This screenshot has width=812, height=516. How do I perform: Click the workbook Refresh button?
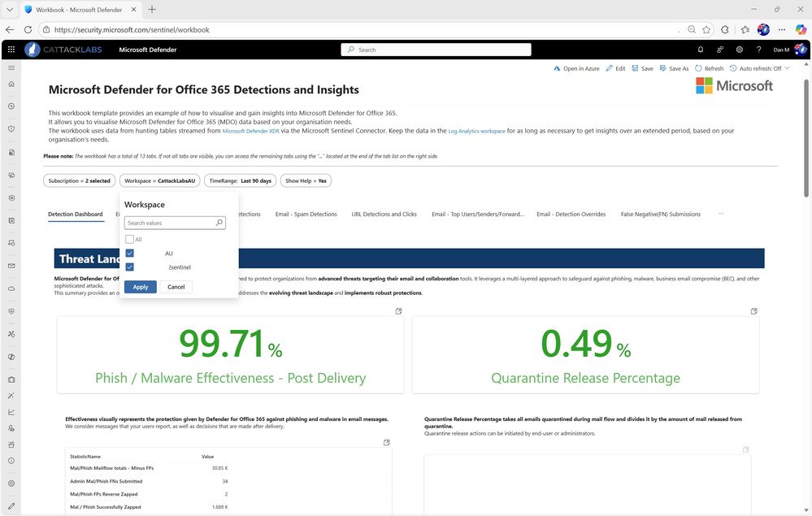(x=710, y=68)
